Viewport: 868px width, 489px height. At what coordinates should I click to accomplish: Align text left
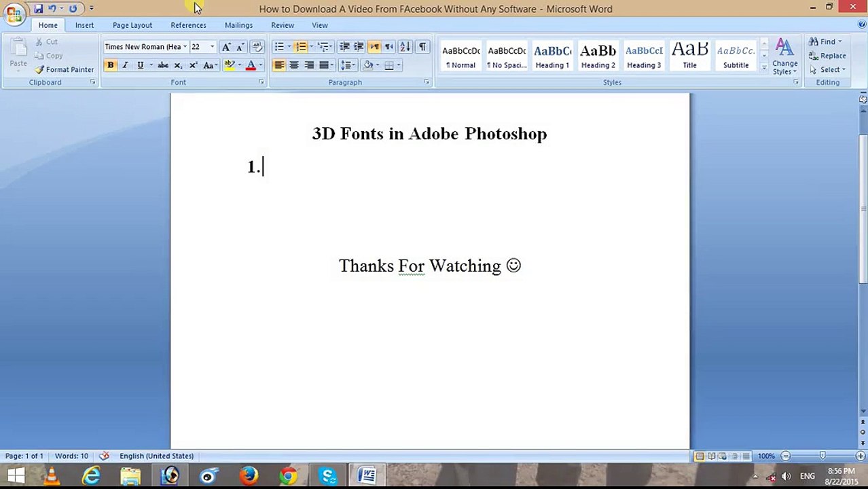point(279,65)
